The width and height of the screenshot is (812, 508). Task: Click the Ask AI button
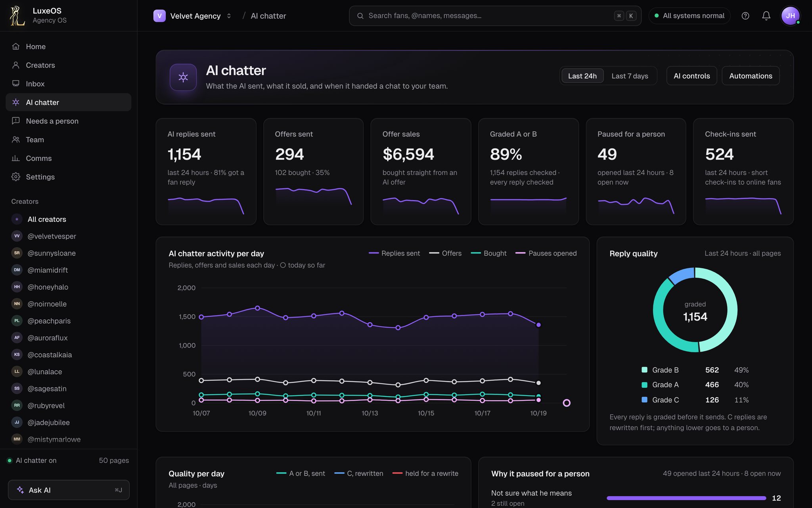pyautogui.click(x=69, y=490)
